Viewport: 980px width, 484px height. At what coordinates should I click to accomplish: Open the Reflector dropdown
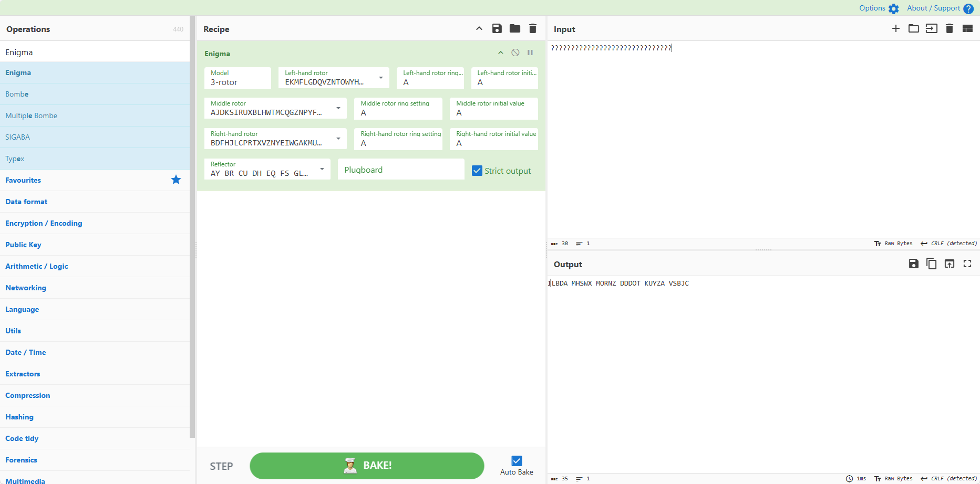pos(322,169)
